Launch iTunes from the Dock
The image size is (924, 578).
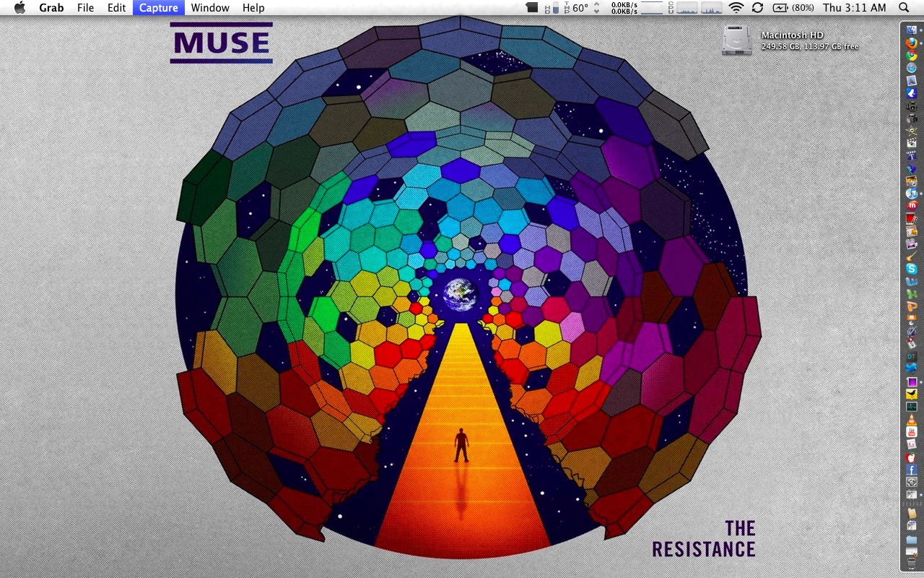pos(912,193)
